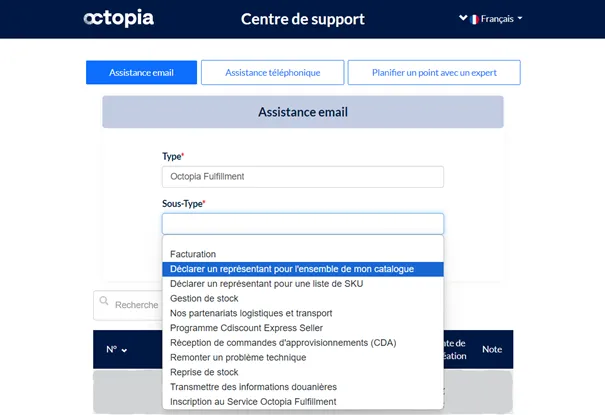Click the Sous-Type input field
Screen dimensions: 605x415
[302, 224]
